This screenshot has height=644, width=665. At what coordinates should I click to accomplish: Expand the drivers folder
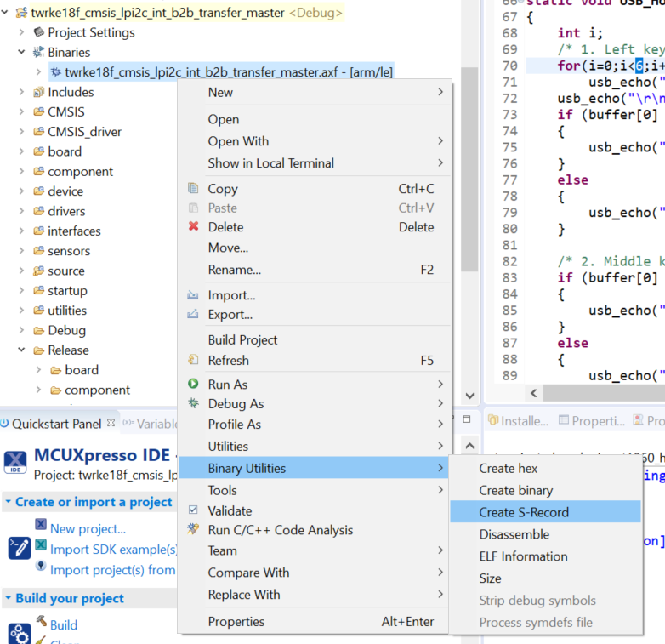coord(21,211)
